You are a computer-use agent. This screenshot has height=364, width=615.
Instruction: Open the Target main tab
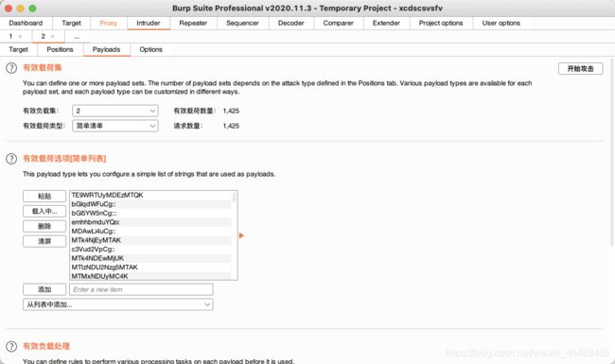(71, 23)
